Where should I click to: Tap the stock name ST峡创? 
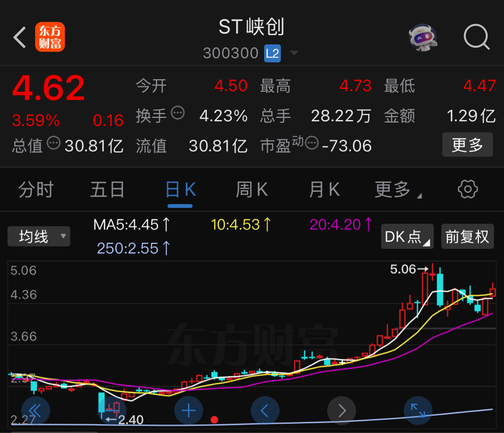point(252,27)
